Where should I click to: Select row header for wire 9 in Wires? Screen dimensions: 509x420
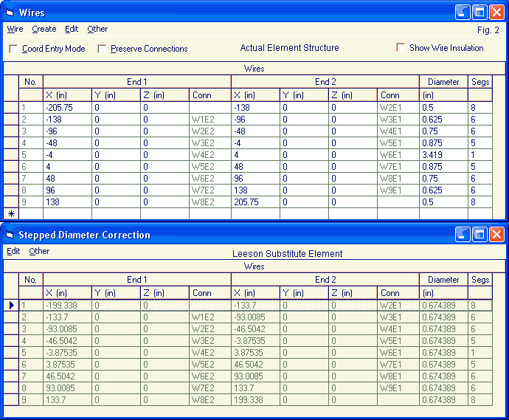11,202
